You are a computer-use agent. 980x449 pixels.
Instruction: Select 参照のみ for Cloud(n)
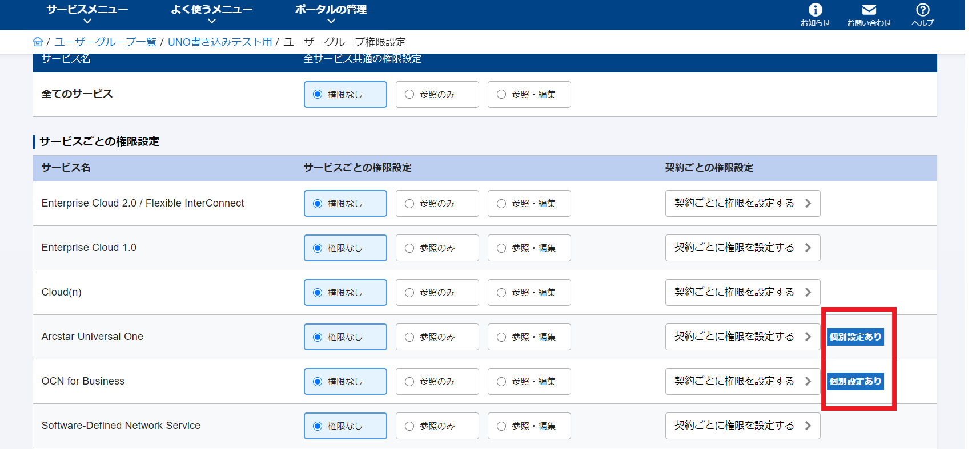(x=437, y=292)
